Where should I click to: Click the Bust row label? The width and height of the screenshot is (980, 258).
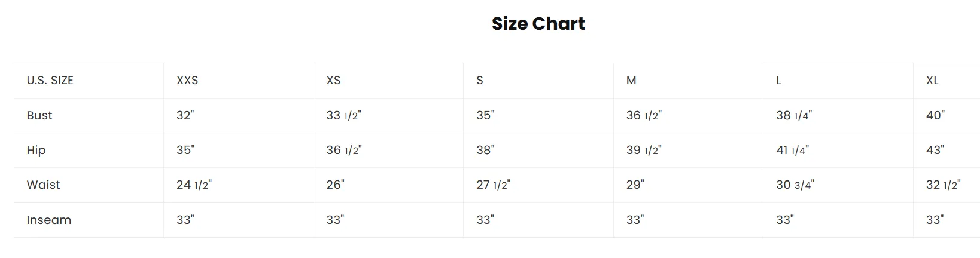coord(39,115)
